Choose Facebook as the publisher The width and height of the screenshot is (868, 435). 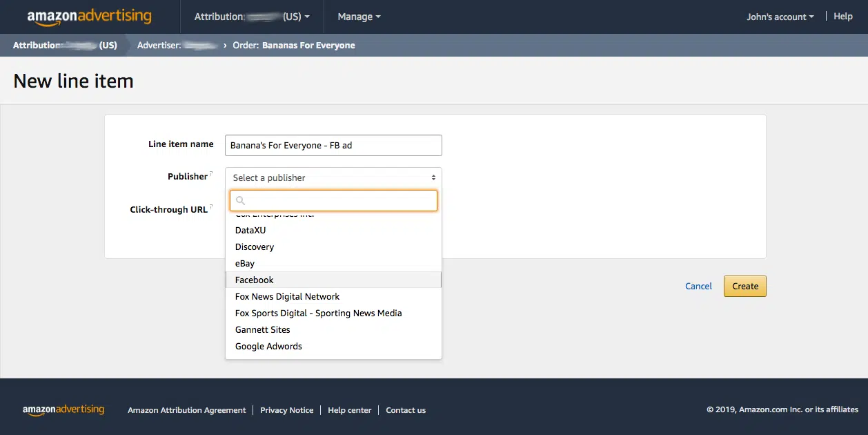click(333, 280)
